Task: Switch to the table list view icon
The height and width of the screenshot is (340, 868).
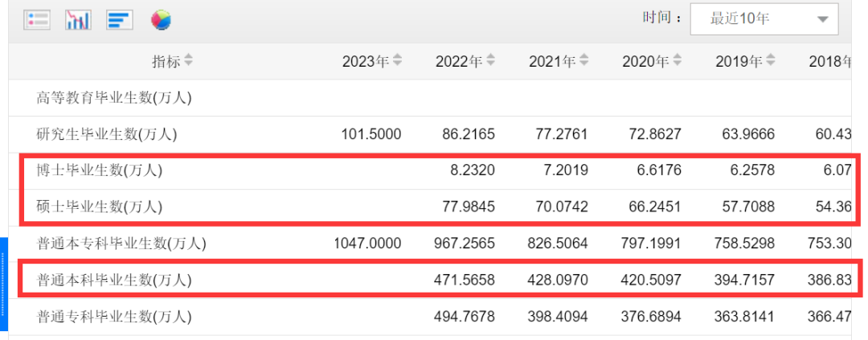Action: [x=37, y=19]
